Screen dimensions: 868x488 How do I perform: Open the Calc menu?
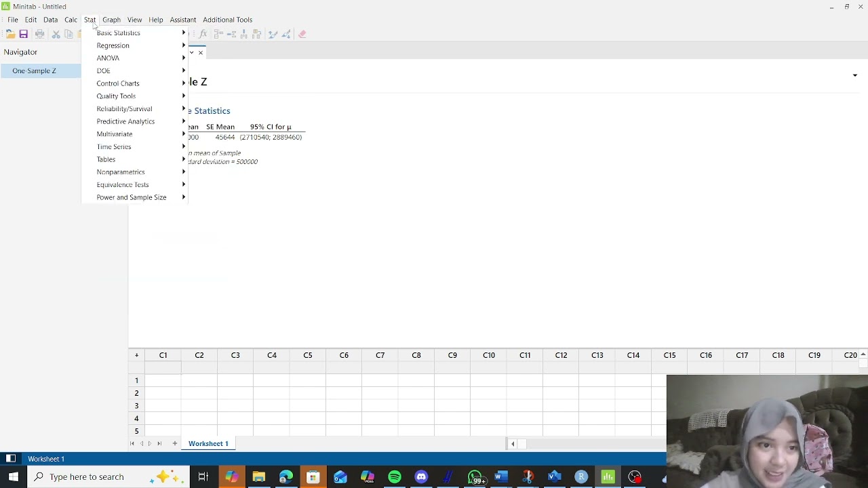click(71, 20)
